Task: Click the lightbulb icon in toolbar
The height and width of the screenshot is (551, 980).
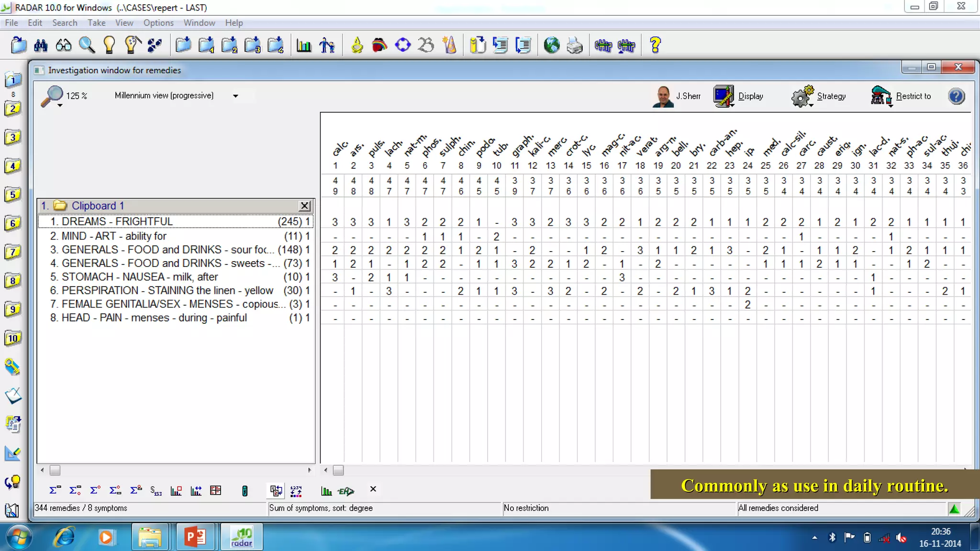Action: click(109, 45)
